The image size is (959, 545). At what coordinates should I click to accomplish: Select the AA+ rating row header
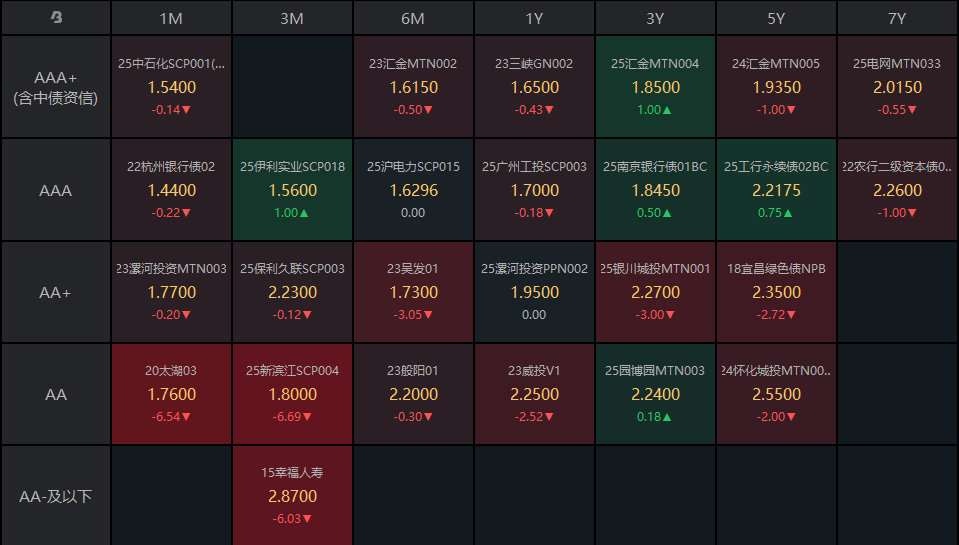coord(56,292)
